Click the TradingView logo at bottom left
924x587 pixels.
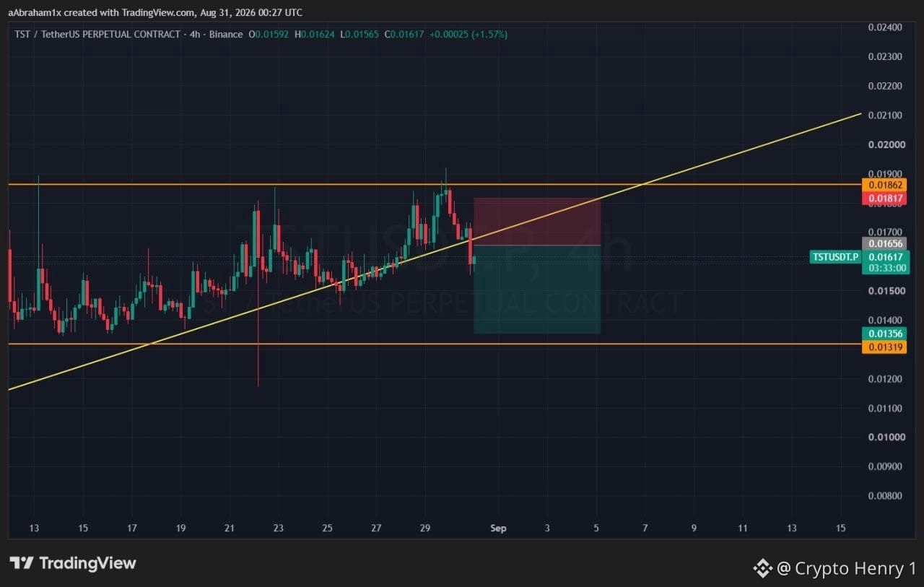72,563
